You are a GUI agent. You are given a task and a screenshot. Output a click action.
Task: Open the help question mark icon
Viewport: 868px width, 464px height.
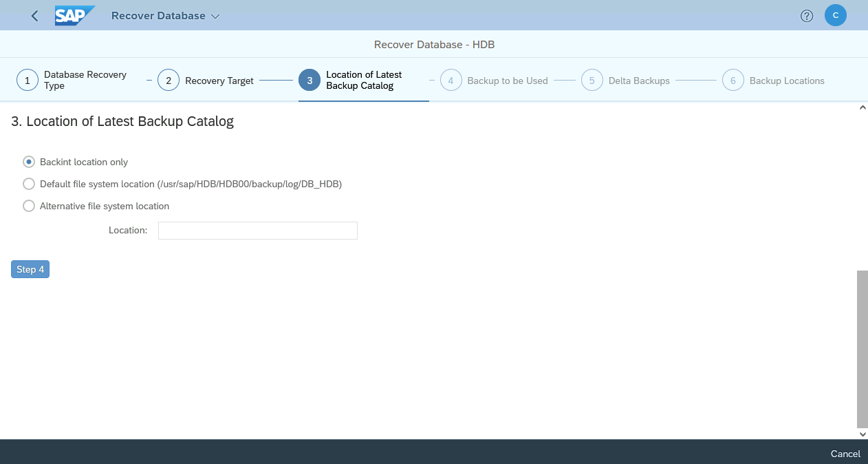[807, 16]
